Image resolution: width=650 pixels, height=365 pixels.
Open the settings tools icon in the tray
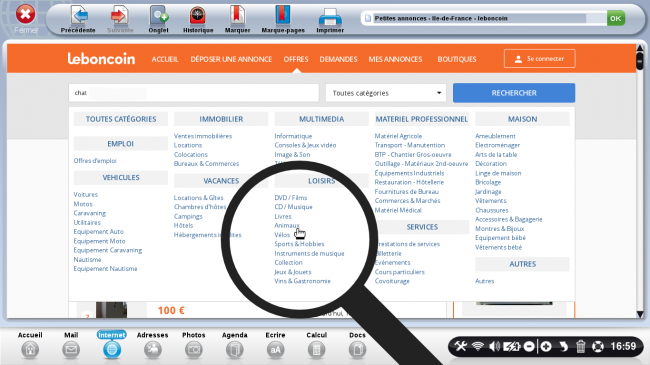(461, 346)
